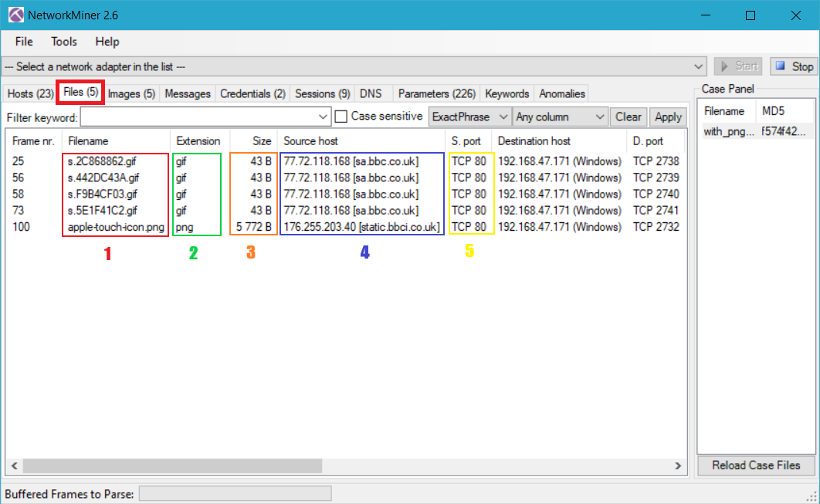The height and width of the screenshot is (504, 820).
Task: Click the Apply filter button
Action: tap(668, 117)
